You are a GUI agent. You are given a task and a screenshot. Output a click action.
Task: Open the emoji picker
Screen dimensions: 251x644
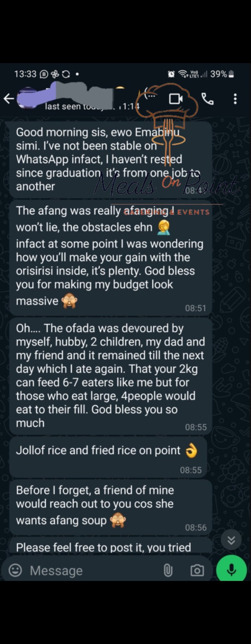(15, 570)
